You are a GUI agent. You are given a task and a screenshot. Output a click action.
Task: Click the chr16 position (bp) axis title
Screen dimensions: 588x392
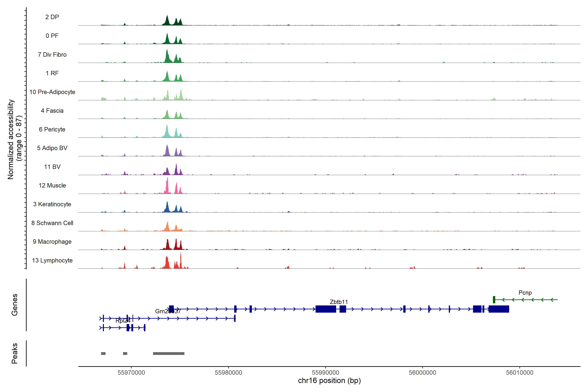coord(329,381)
